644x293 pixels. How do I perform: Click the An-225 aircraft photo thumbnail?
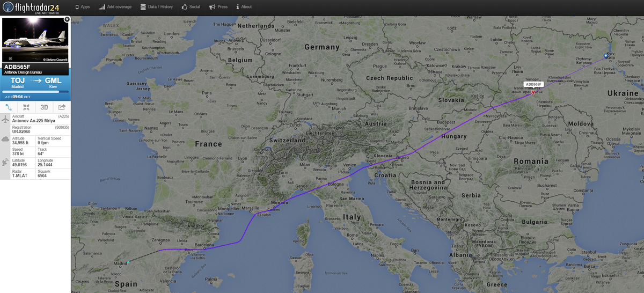35,40
